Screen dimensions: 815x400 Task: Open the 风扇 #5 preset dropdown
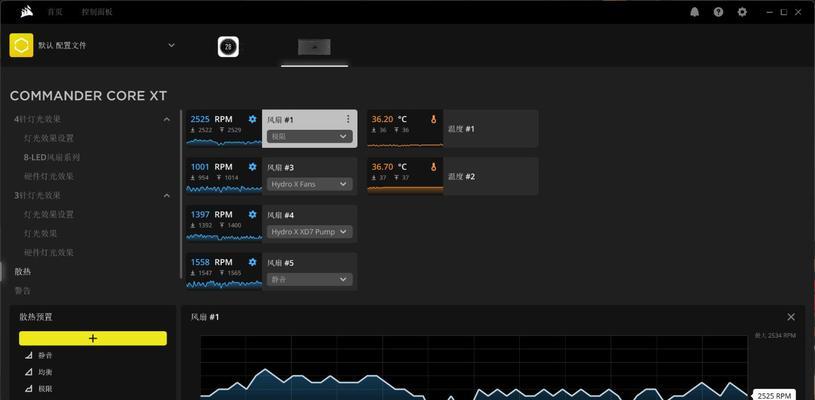coord(310,279)
